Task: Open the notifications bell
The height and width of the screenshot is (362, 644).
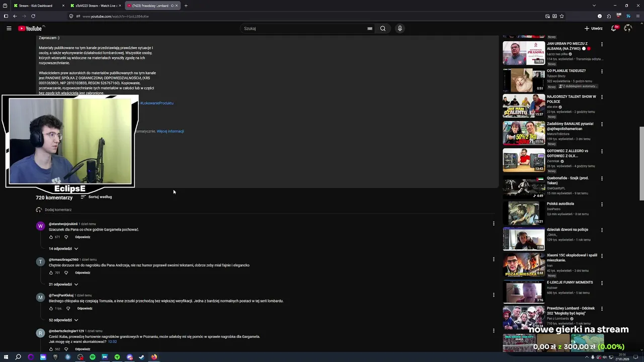Action: click(613, 28)
